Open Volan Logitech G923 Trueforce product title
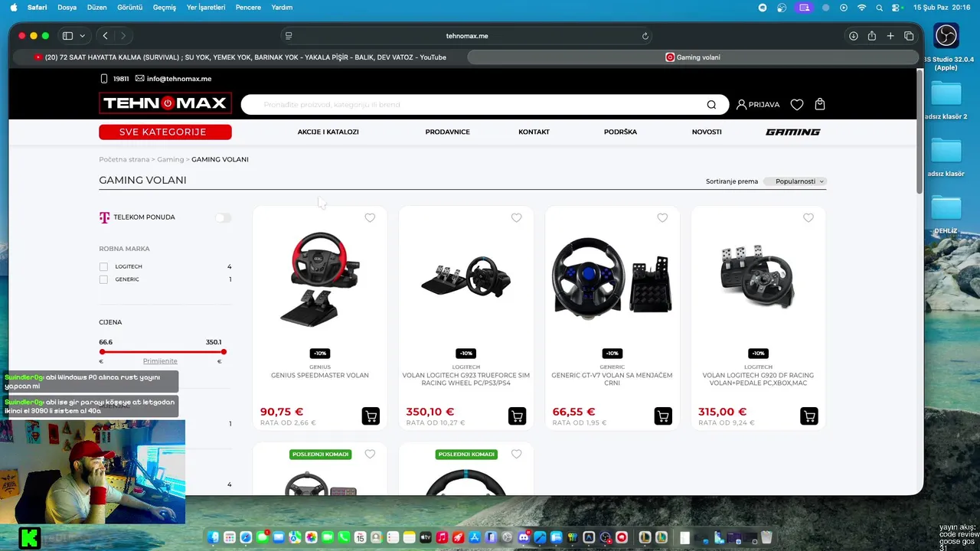This screenshot has height=551, width=980. 466,380
